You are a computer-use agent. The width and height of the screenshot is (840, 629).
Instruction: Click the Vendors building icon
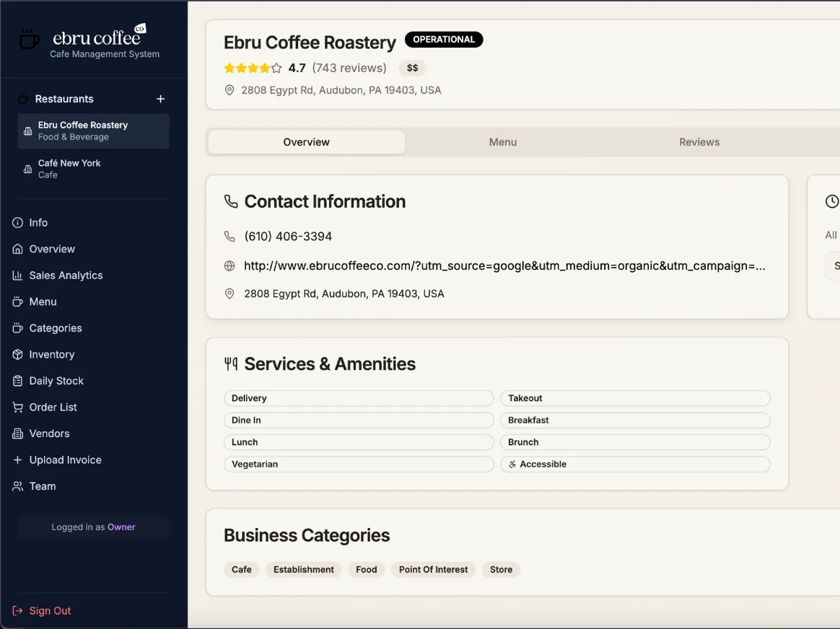click(17, 434)
